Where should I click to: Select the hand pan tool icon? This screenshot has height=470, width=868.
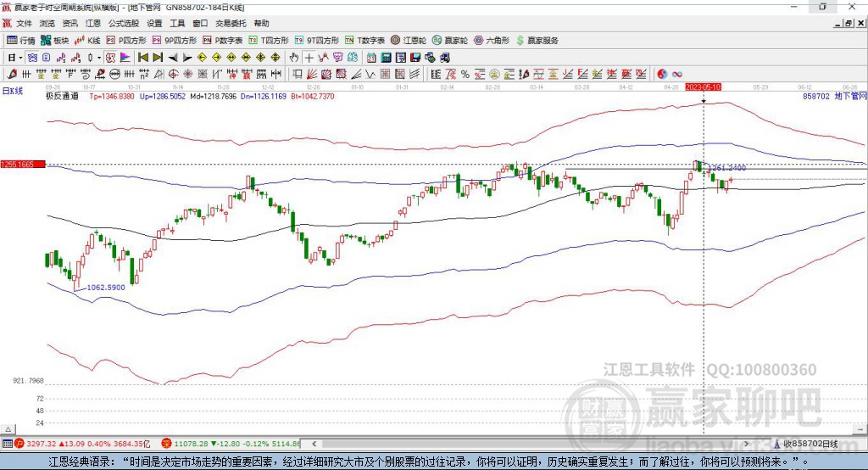click(294, 58)
